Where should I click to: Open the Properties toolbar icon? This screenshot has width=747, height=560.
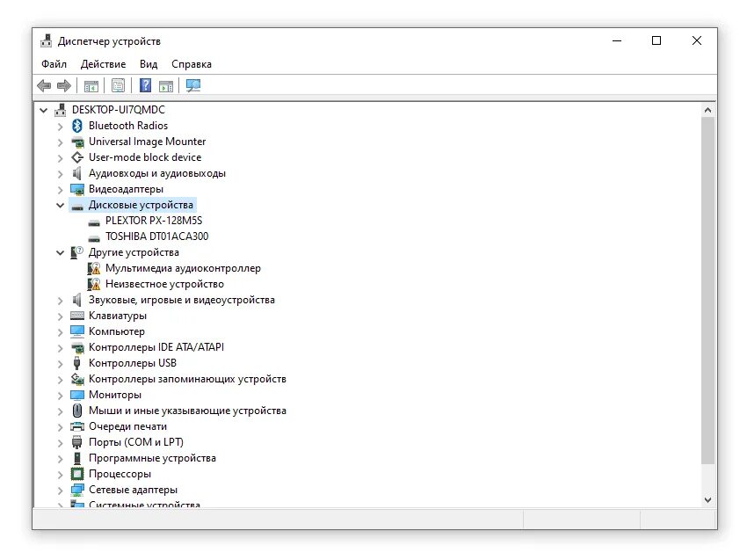click(118, 86)
